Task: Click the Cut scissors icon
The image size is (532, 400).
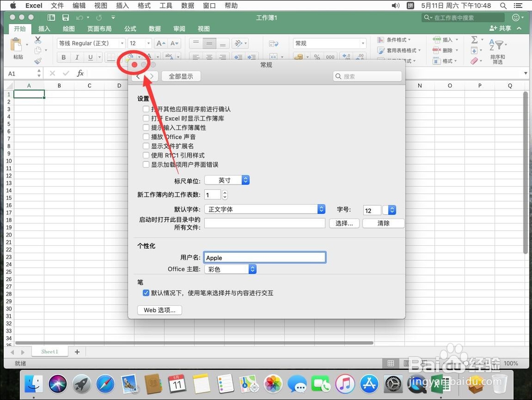Action: (38, 40)
